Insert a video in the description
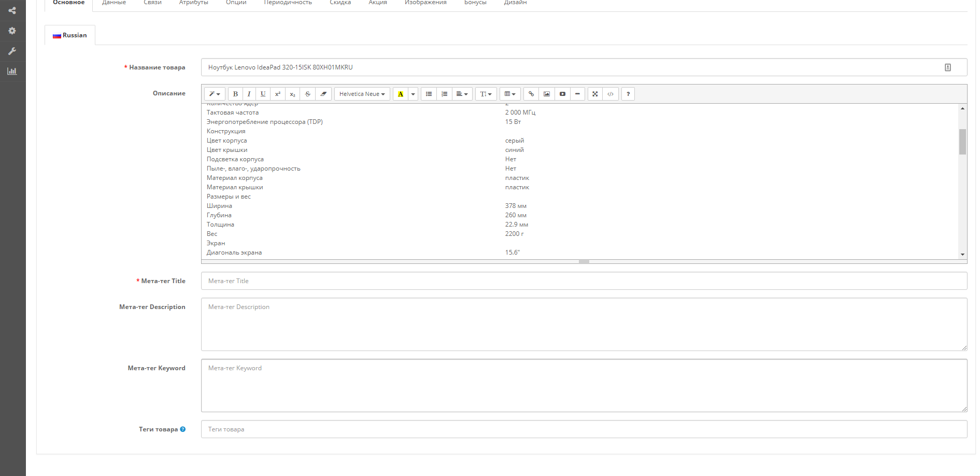 coord(562,94)
